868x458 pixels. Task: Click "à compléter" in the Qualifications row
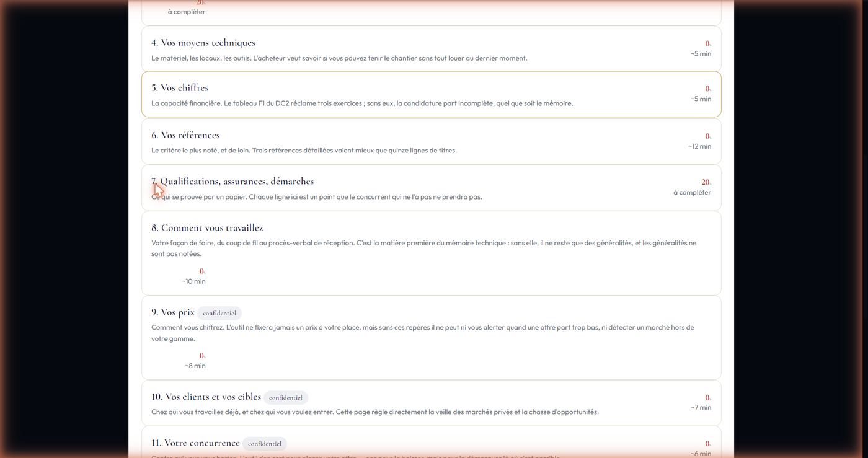tap(693, 193)
